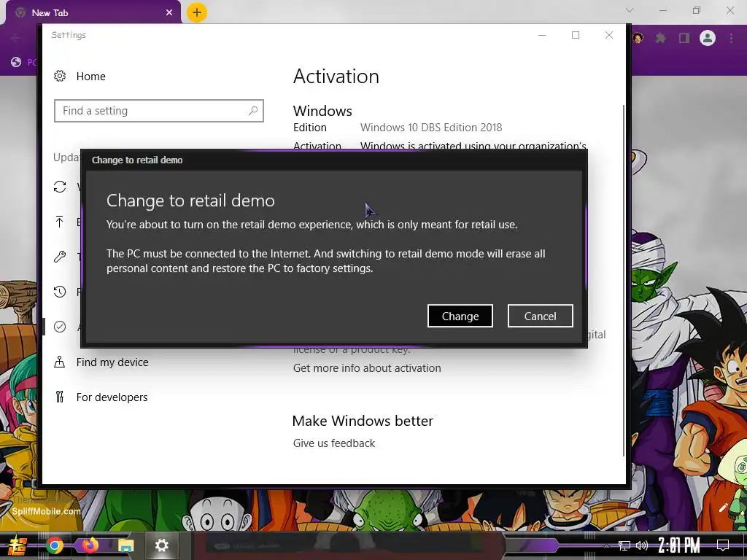This screenshot has height=560, width=747.
Task: Select the Home gear icon in Settings
Action: coord(60,76)
